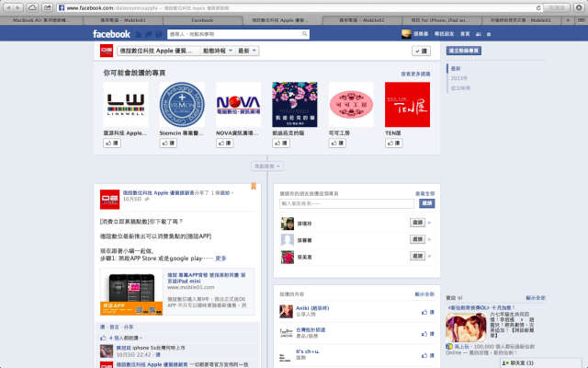This screenshot has height=368, width=588.
Task: Like the It's ch+u page
Action: click(x=427, y=355)
